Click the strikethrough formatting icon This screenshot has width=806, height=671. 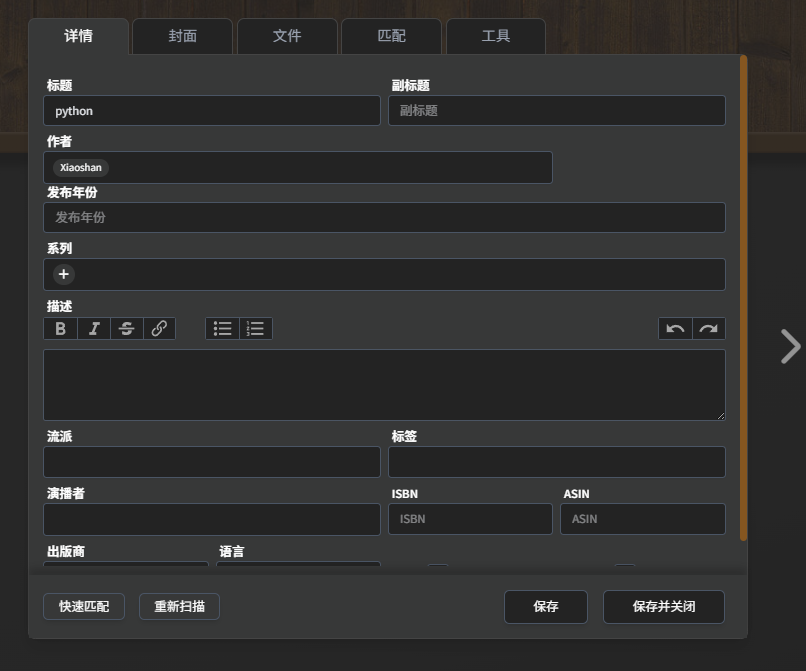click(x=126, y=328)
